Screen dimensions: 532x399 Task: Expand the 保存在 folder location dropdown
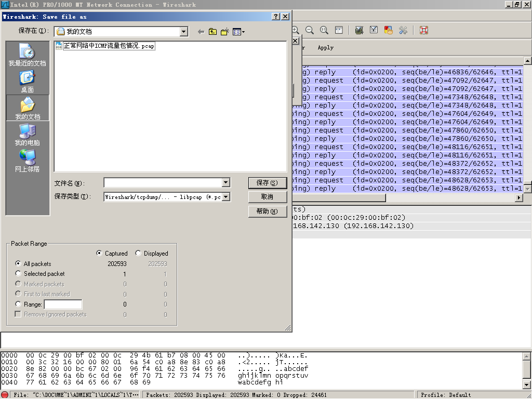click(x=184, y=32)
